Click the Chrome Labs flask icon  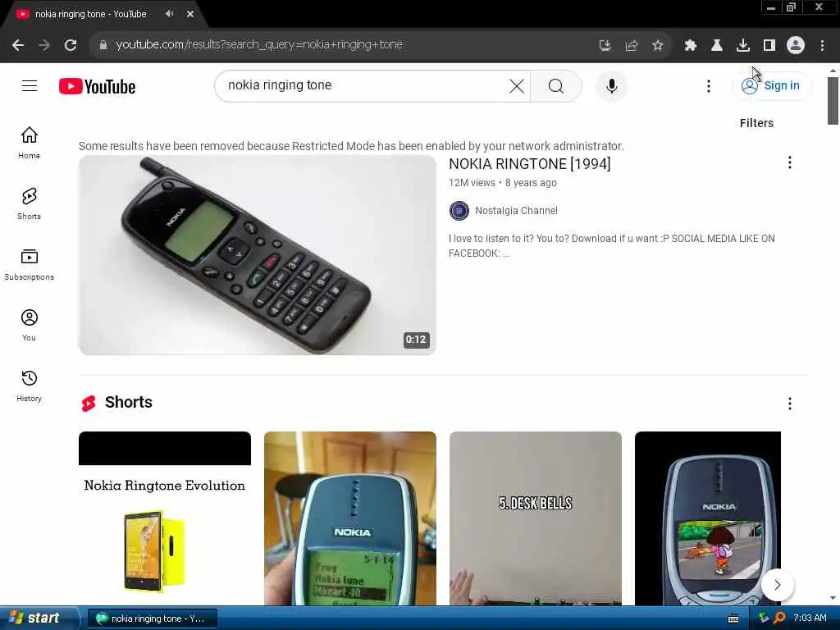pyautogui.click(x=716, y=46)
